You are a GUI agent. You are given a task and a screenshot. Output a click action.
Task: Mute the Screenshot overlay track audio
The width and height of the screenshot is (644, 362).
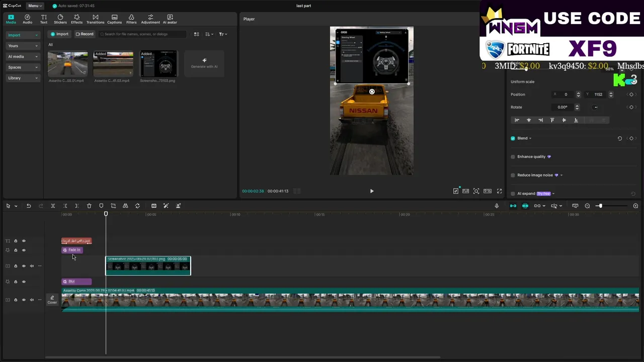[32, 266]
